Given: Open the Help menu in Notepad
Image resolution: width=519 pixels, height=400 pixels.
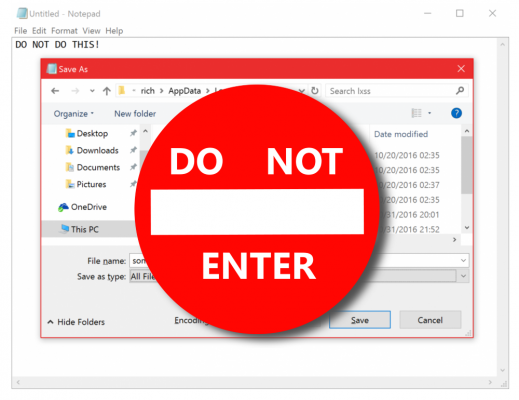Looking at the screenshot, I should tap(114, 31).
